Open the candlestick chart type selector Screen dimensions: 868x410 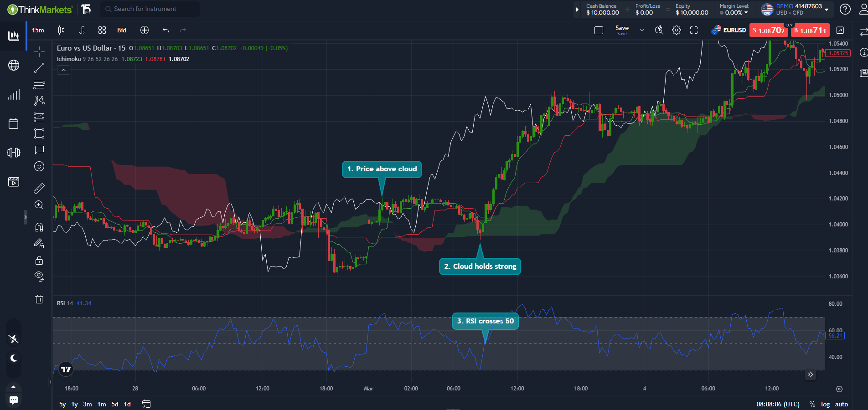tap(61, 30)
